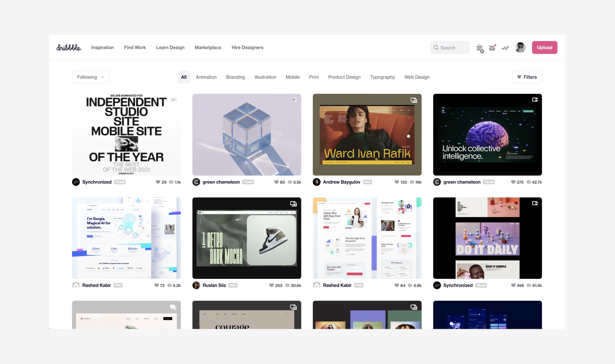
Task: Like Rashed Kabir's AI landing page shot
Action: coord(157,285)
